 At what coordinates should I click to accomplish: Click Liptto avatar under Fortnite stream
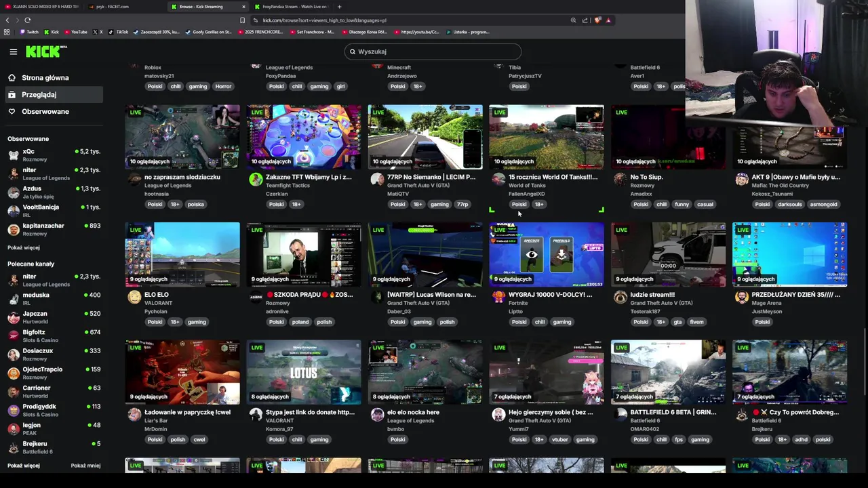tap(498, 298)
